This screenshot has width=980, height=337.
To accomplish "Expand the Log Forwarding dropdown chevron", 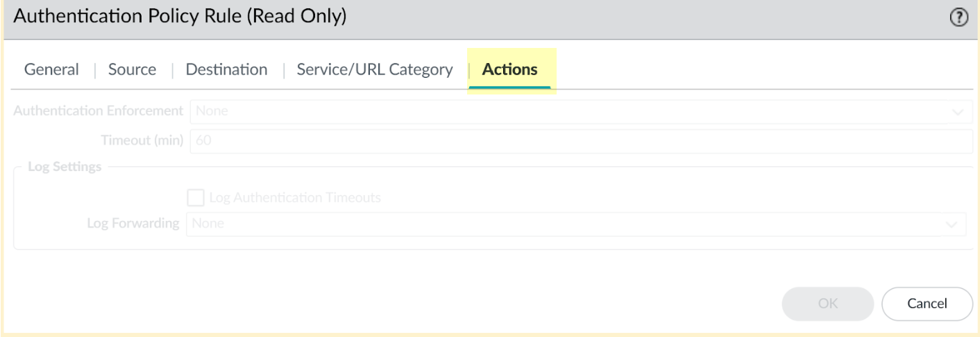I will click(x=950, y=224).
